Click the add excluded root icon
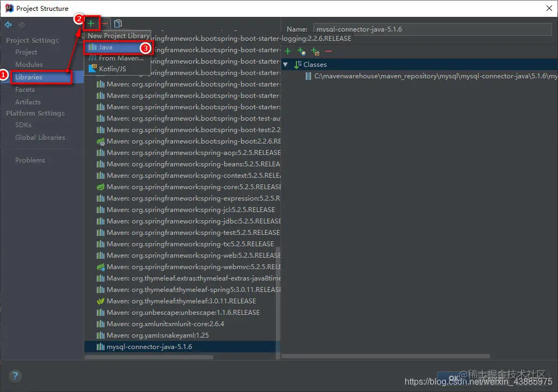Viewport: 558px width, 392px height. tap(315, 51)
